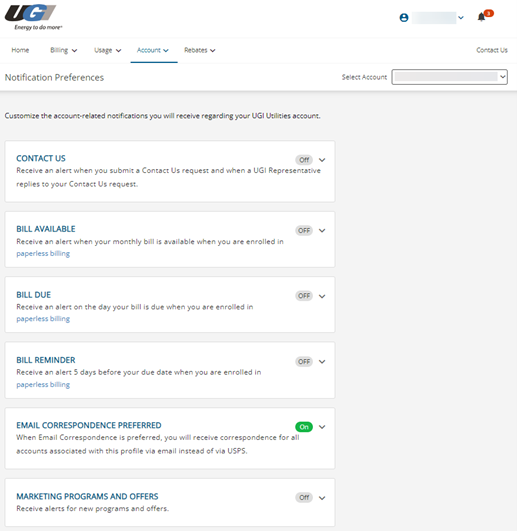
Task: Open the user profile icon
Action: click(x=404, y=18)
